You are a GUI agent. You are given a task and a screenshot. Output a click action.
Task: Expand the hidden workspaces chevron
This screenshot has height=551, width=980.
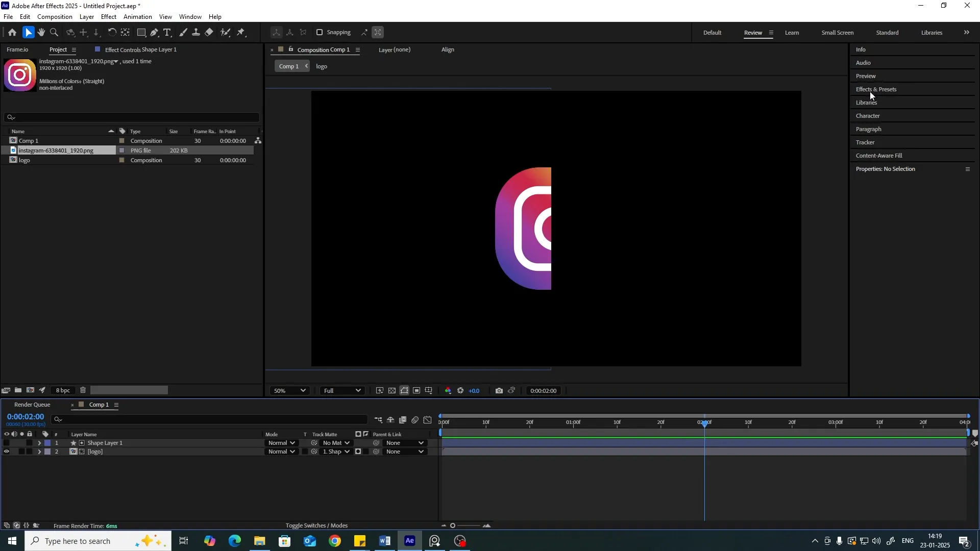(967, 32)
